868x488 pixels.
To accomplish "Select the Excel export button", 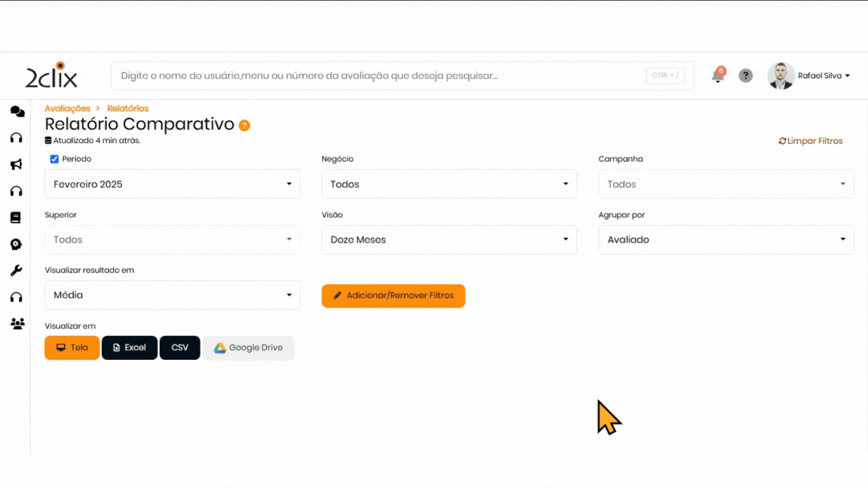I will tap(130, 348).
